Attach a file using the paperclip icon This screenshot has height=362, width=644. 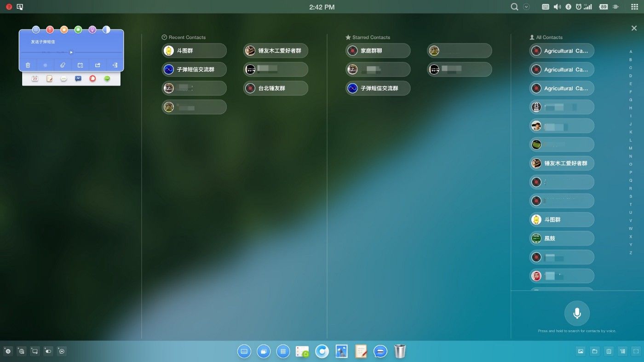click(x=63, y=65)
